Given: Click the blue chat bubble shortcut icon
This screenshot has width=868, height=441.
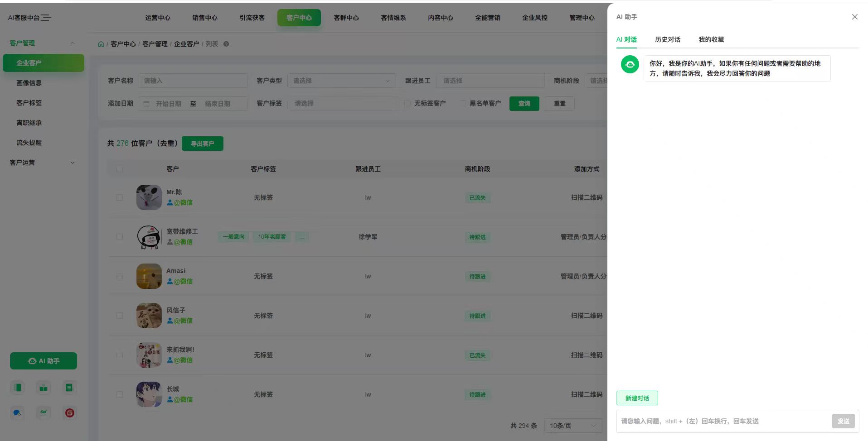Looking at the screenshot, I should click(18, 413).
